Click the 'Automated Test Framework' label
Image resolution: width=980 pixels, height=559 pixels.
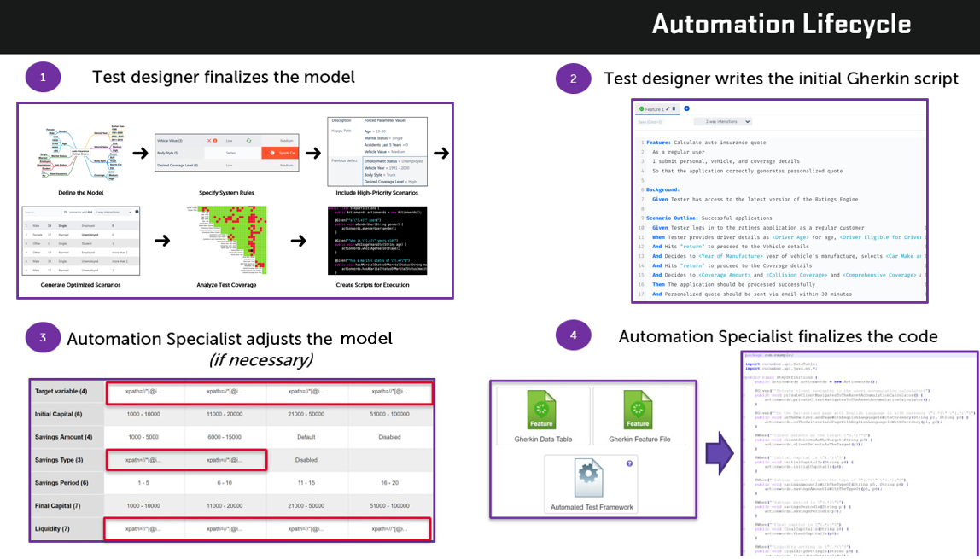tap(592, 507)
